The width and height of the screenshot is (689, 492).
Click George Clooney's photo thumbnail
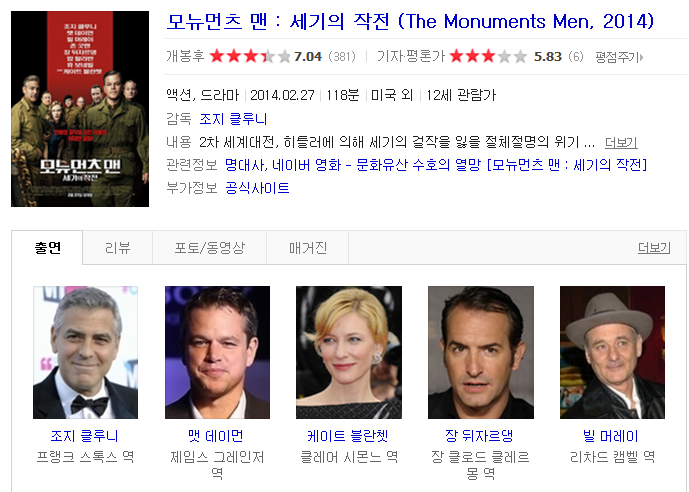pos(85,352)
